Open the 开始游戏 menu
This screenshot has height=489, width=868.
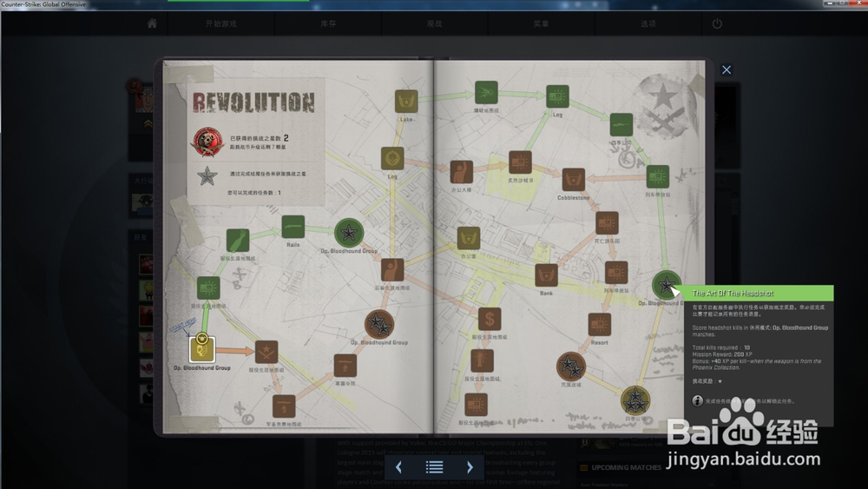[220, 23]
